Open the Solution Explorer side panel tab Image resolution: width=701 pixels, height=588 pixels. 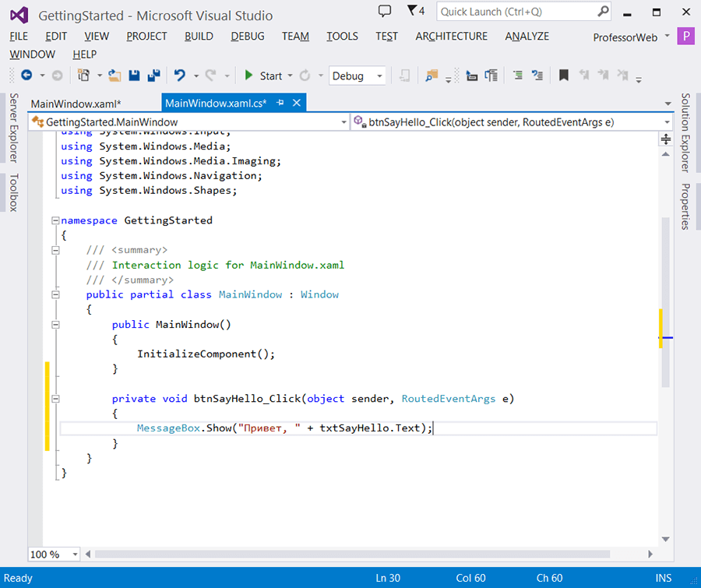685,132
